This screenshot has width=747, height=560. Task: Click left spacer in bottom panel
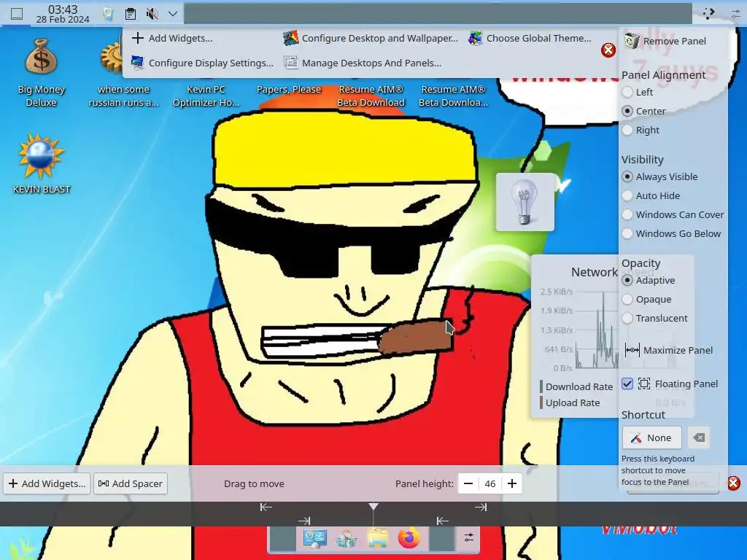click(283, 539)
